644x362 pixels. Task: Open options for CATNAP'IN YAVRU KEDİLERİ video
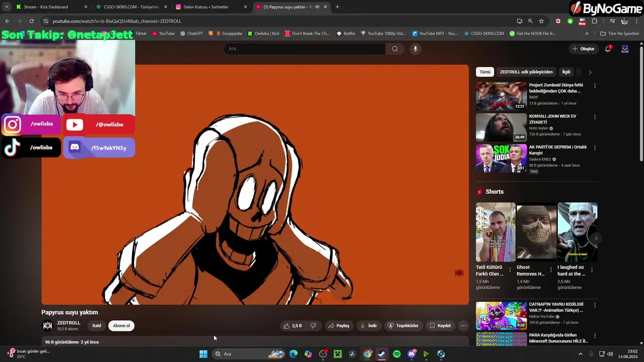click(595, 305)
